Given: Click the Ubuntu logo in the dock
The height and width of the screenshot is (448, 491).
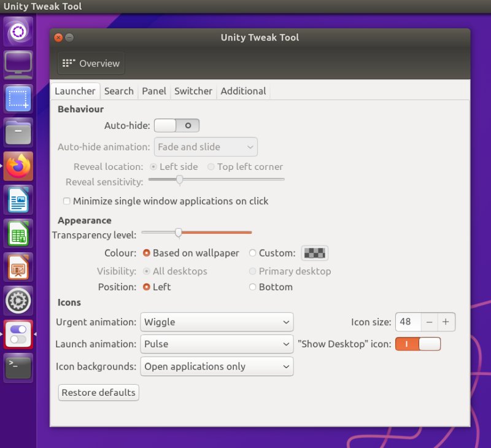Looking at the screenshot, I should click(x=18, y=31).
